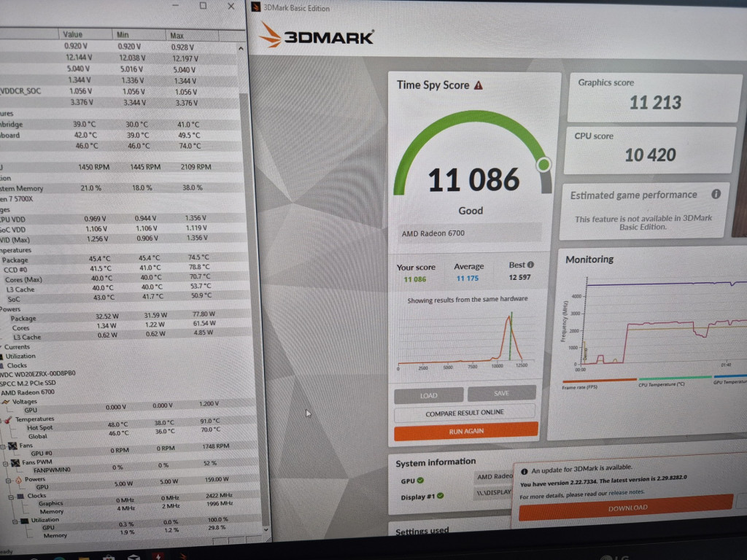The width and height of the screenshot is (747, 560).
Task: Collapse the Clocks tree node
Action: pyautogui.click(x=11, y=497)
